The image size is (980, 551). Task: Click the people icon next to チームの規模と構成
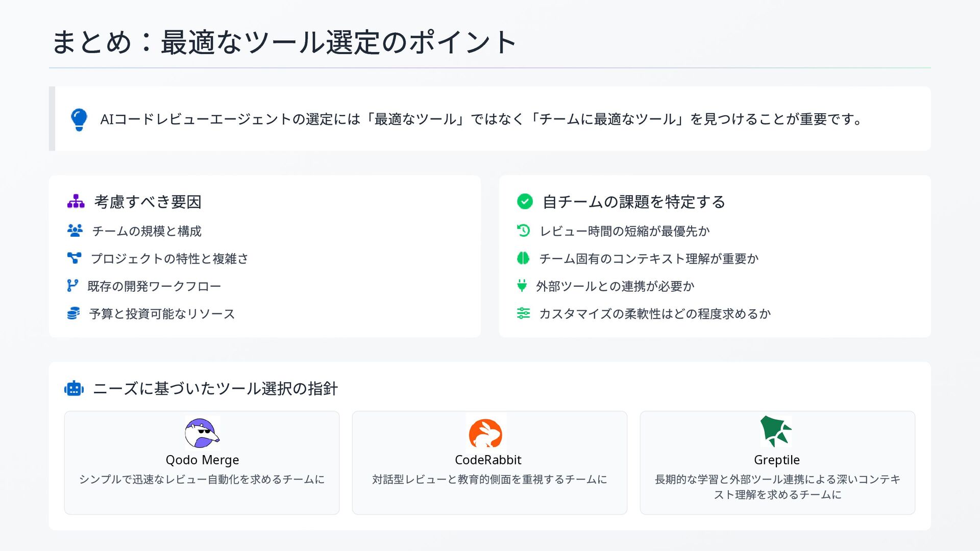pos(75,231)
